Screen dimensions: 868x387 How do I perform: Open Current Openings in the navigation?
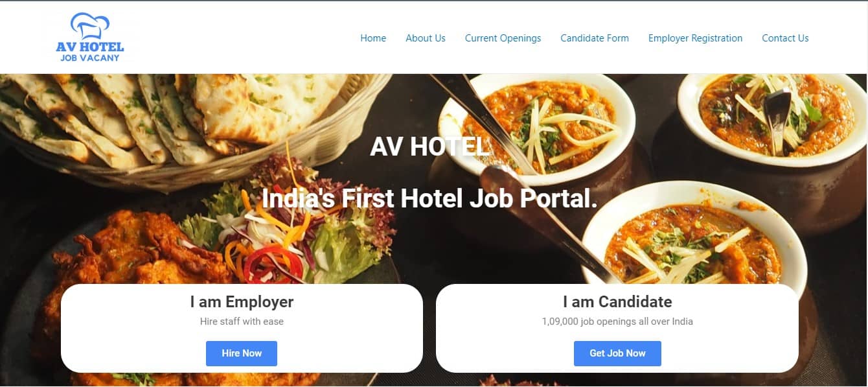coord(503,38)
